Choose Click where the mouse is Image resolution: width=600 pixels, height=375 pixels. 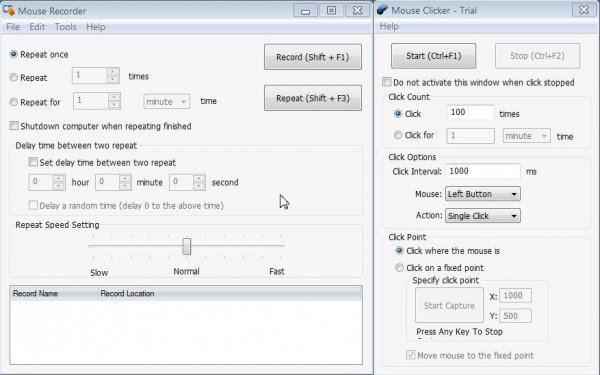[x=399, y=251]
